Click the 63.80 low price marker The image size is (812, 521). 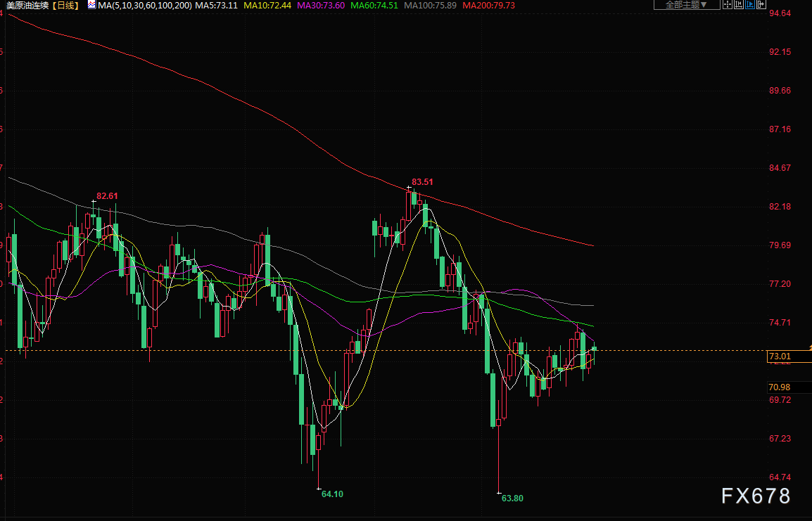pos(512,498)
